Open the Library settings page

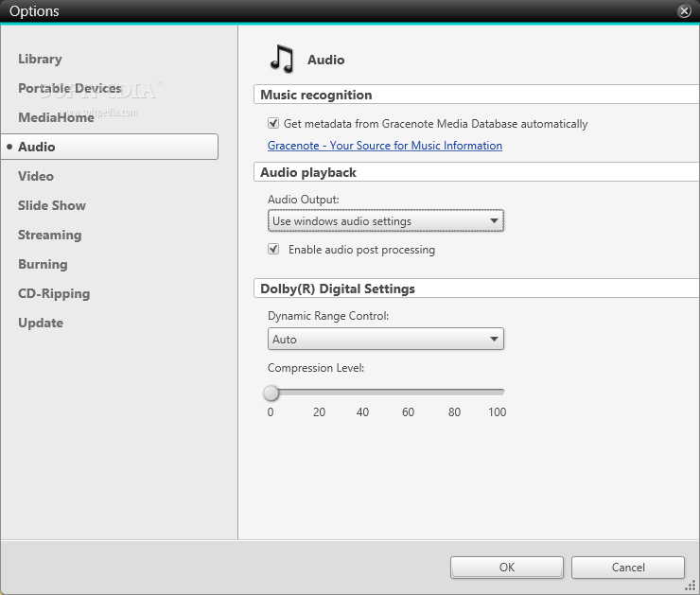pos(40,59)
